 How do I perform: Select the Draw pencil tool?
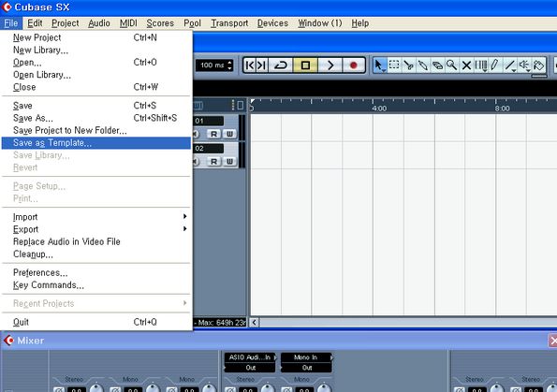point(495,65)
